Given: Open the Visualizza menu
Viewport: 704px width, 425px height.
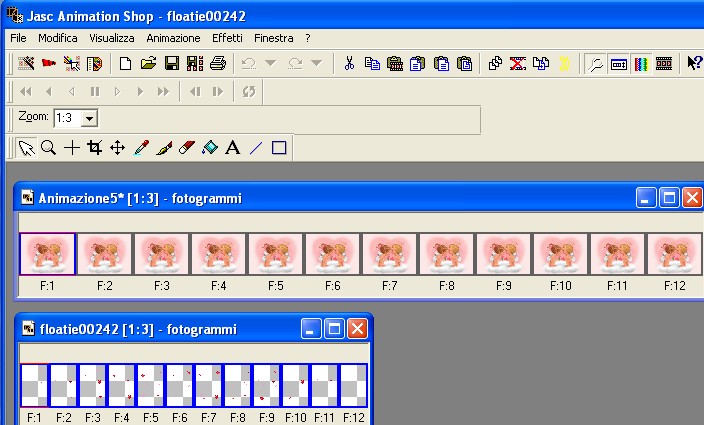Looking at the screenshot, I should (112, 38).
